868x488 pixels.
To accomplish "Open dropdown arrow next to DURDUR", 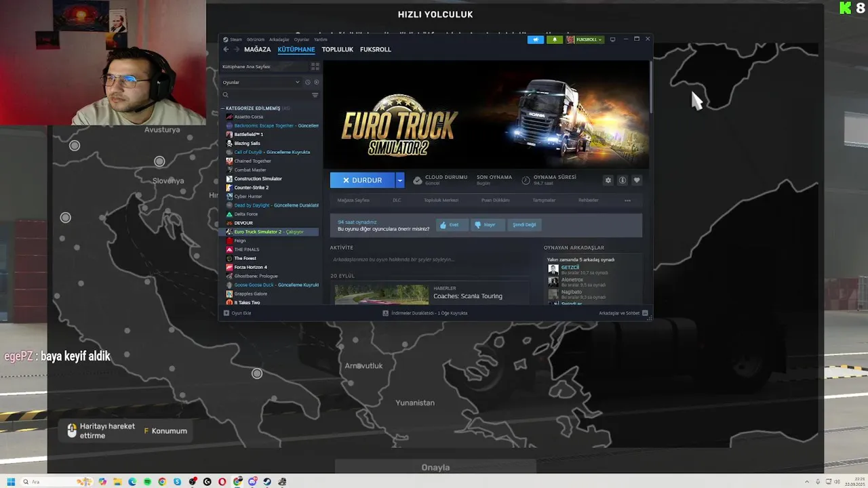I will (x=400, y=180).
